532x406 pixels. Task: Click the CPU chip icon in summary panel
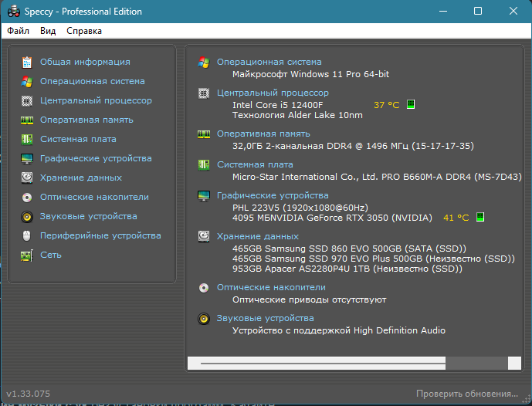click(x=204, y=93)
